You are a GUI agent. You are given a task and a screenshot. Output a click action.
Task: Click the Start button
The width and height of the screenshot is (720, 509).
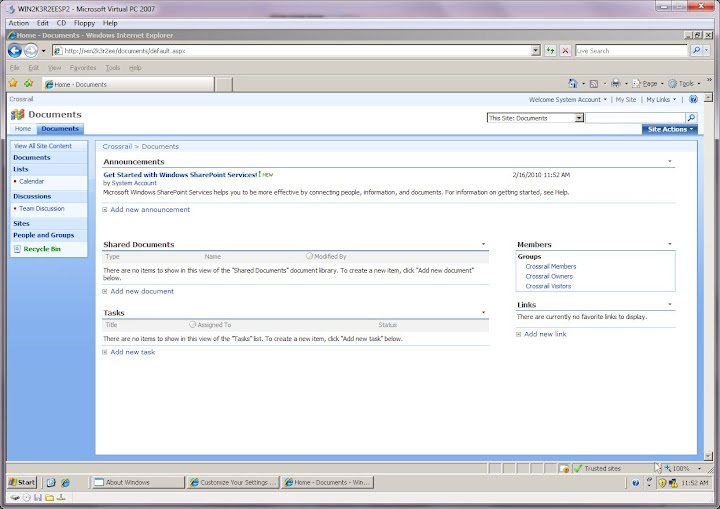22,482
